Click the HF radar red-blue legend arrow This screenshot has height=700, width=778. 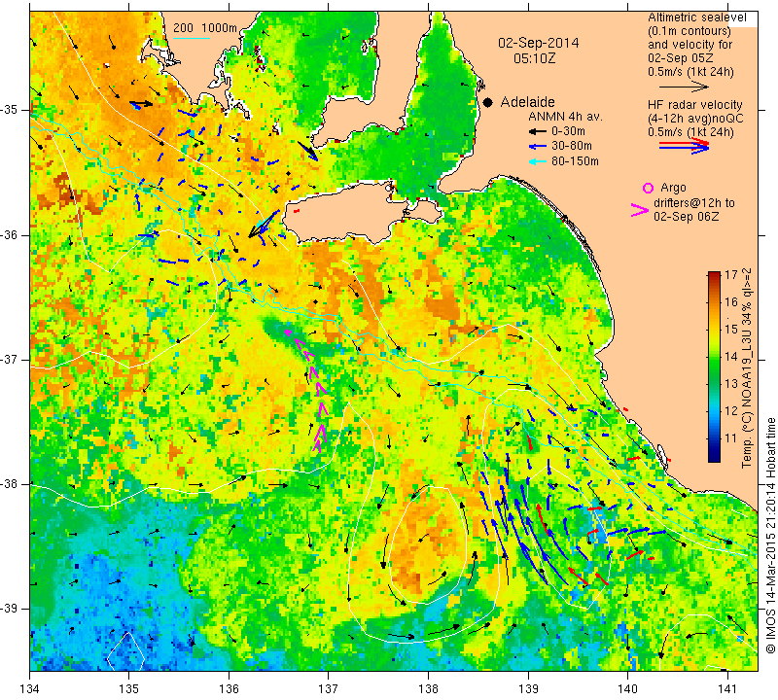(x=685, y=146)
